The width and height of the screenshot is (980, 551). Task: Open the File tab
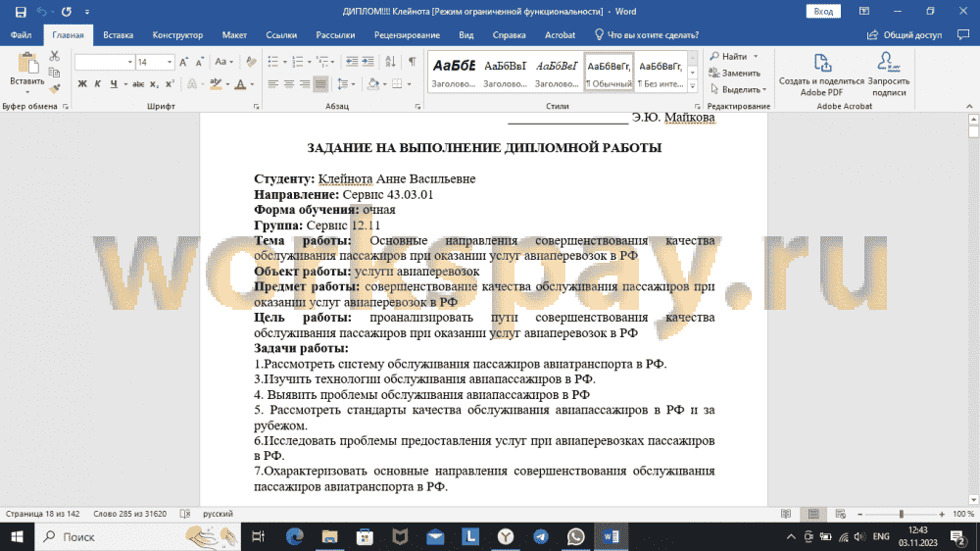21,35
